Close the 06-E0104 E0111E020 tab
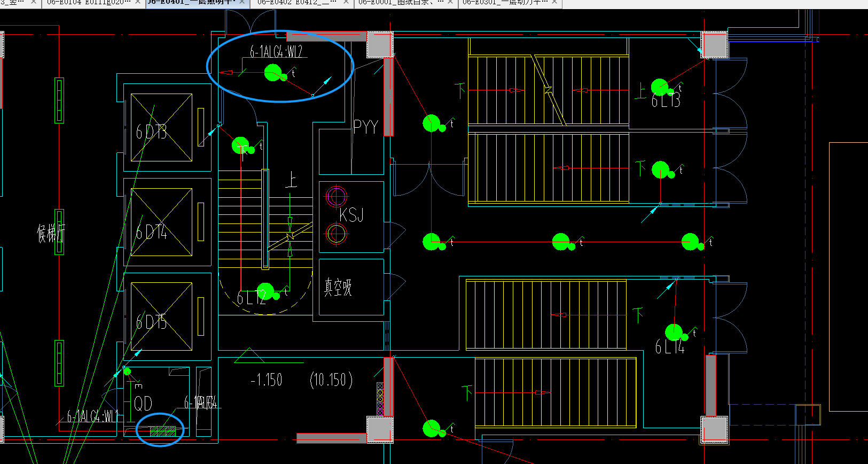Screen dimensions: 868x464 pyautogui.click(x=138, y=3)
